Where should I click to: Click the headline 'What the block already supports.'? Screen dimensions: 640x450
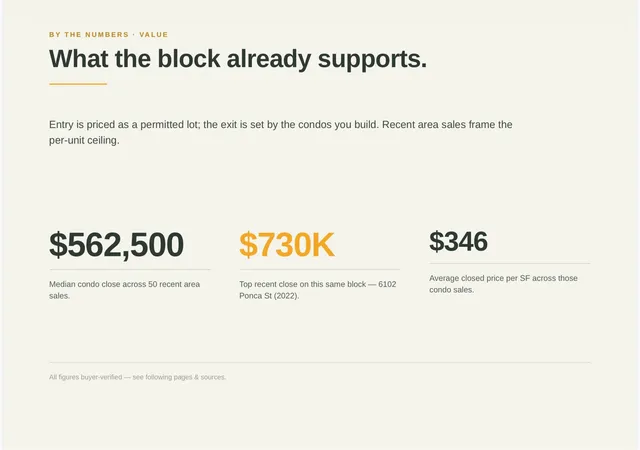(238, 59)
